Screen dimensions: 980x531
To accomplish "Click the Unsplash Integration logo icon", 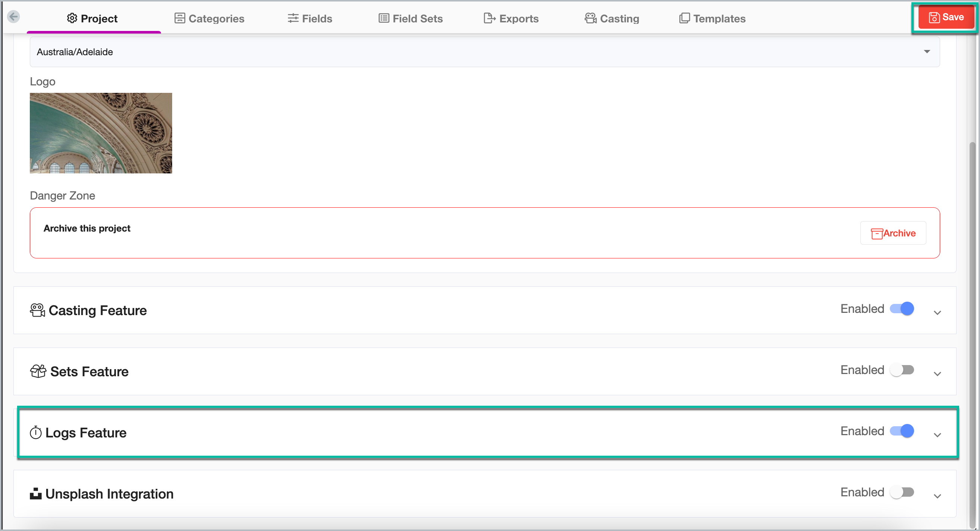I will [36, 493].
